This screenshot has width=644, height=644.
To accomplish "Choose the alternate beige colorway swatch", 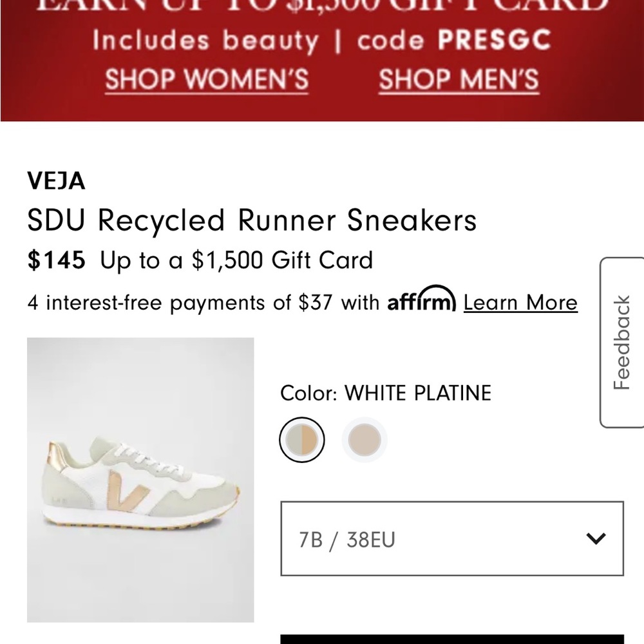I will tap(364, 439).
